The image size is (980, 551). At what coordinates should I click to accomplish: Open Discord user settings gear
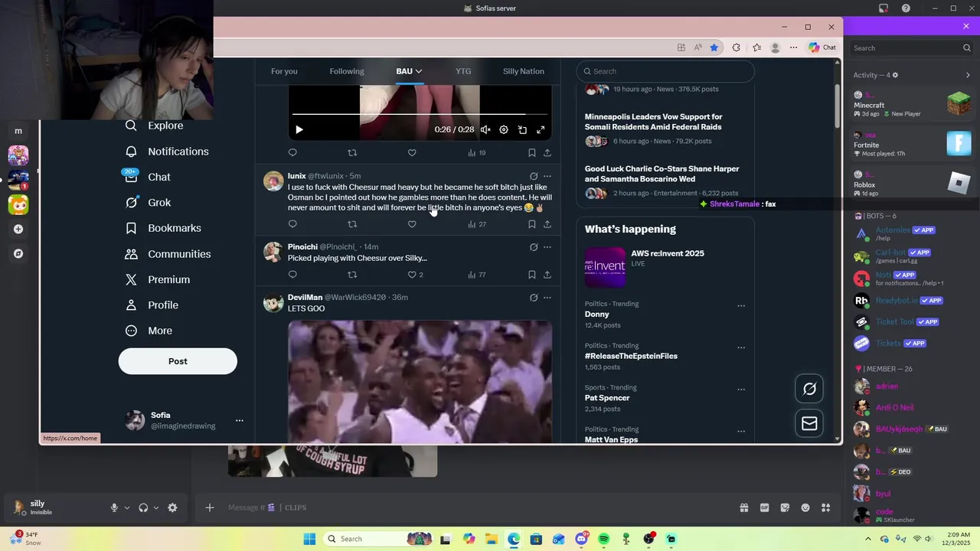pos(172,507)
